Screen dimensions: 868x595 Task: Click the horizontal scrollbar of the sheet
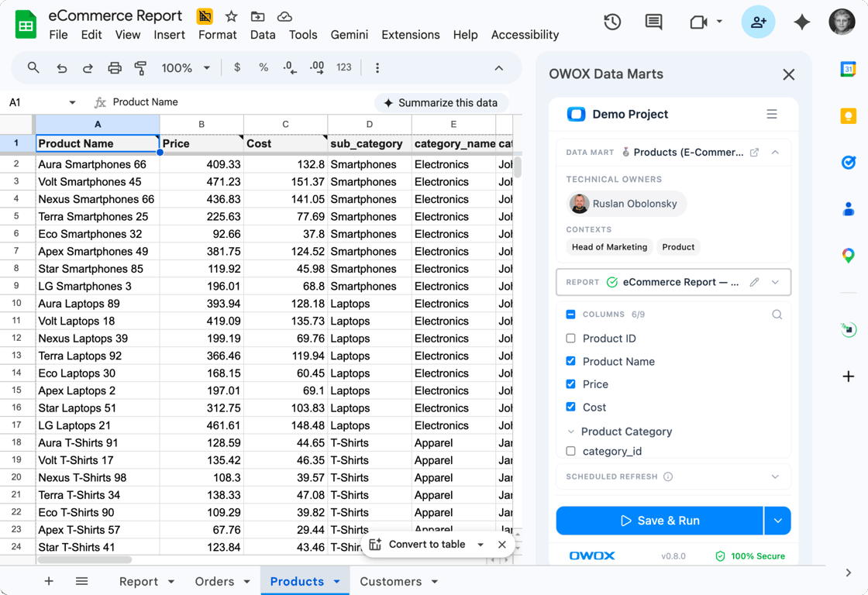coord(84,560)
